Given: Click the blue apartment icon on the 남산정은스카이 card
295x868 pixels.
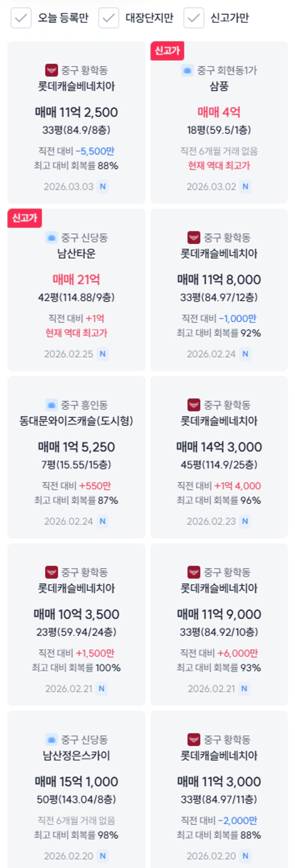Looking at the screenshot, I should point(51,739).
